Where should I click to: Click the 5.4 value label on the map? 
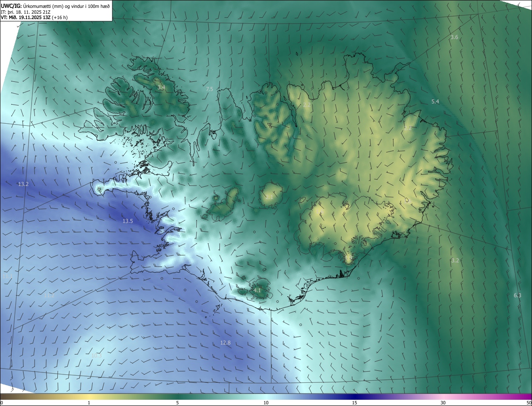pyautogui.click(x=435, y=102)
